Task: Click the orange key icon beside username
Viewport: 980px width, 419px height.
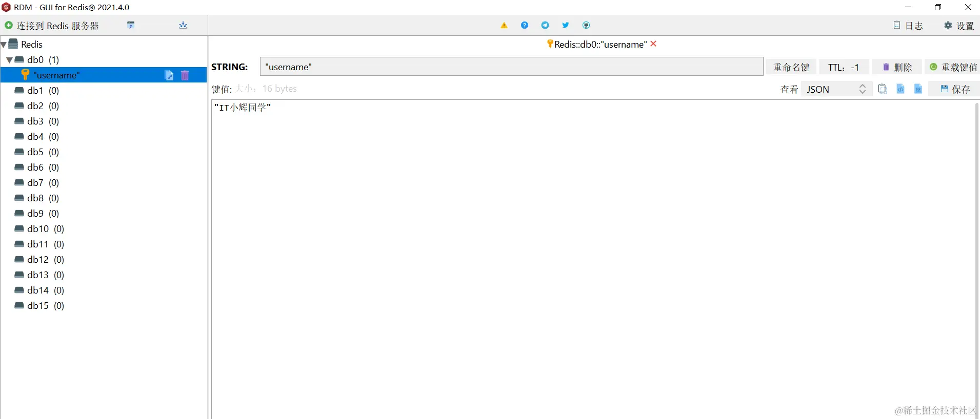Action: click(25, 75)
